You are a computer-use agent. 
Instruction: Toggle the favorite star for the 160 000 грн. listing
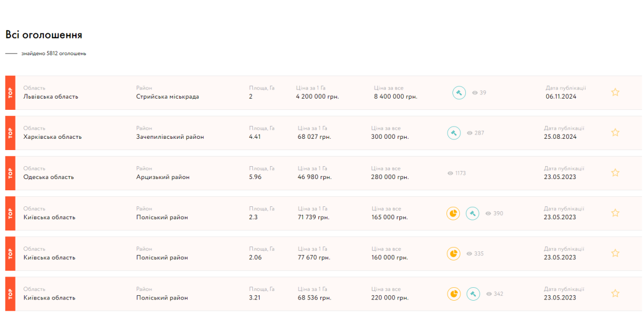615,253
